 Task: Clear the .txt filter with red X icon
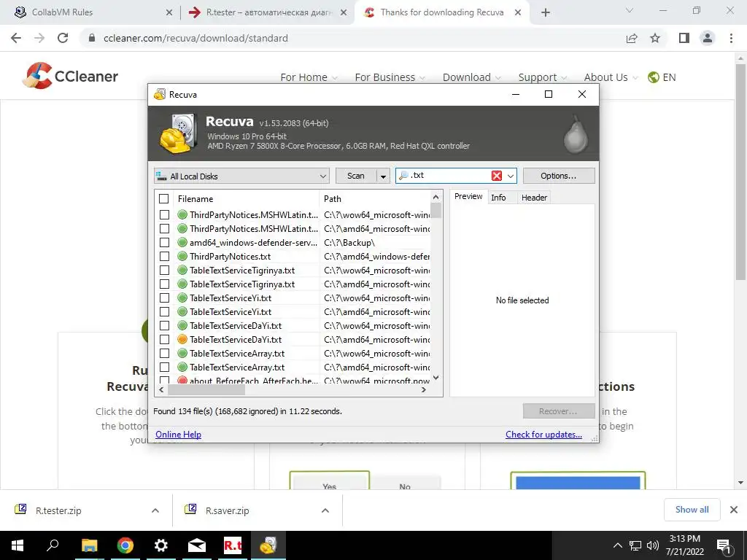pyautogui.click(x=496, y=176)
